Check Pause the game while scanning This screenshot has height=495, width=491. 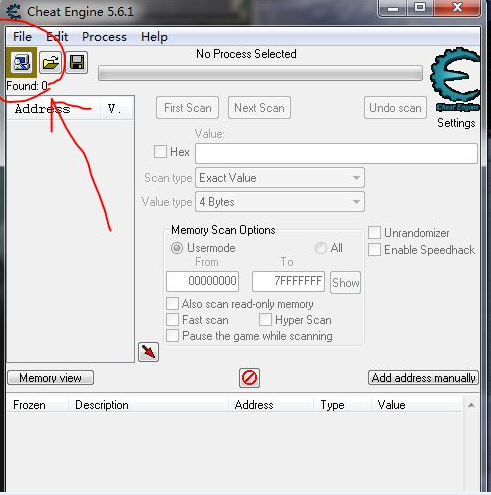pyautogui.click(x=172, y=336)
